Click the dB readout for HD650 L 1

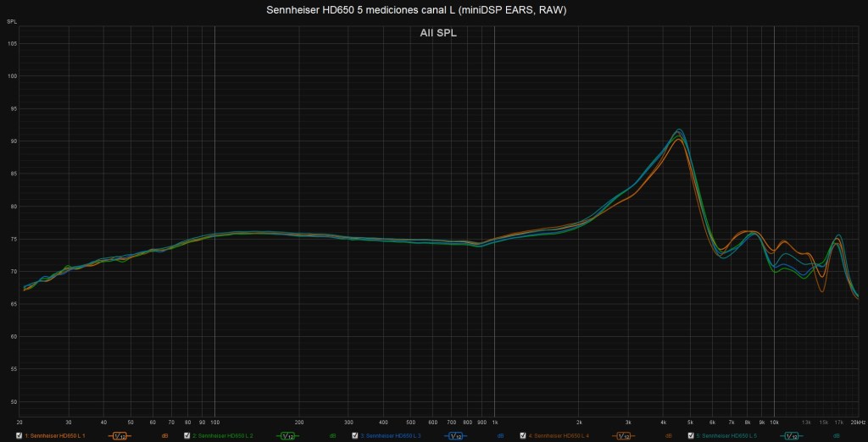point(165,436)
